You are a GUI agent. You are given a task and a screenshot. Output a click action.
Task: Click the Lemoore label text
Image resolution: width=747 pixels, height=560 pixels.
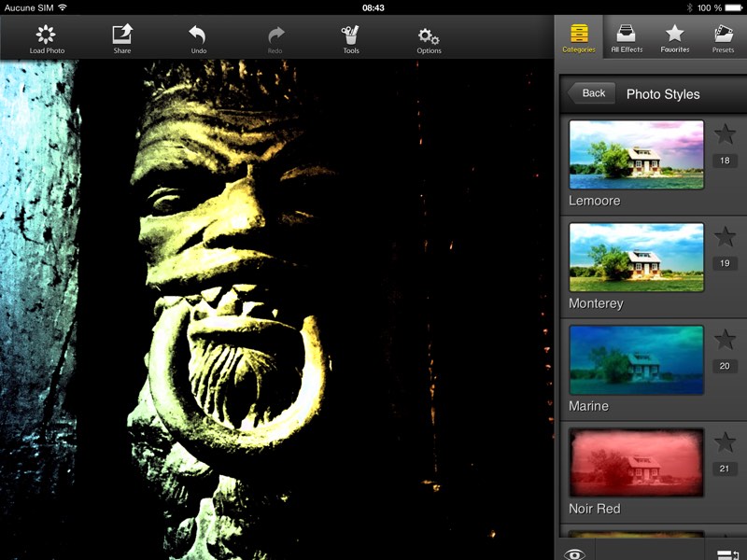pos(595,201)
